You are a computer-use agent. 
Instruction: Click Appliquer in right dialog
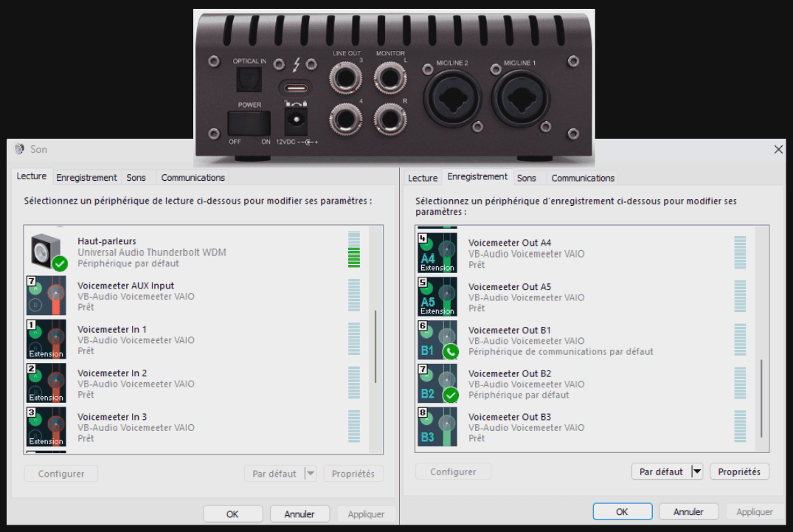pyautogui.click(x=755, y=512)
